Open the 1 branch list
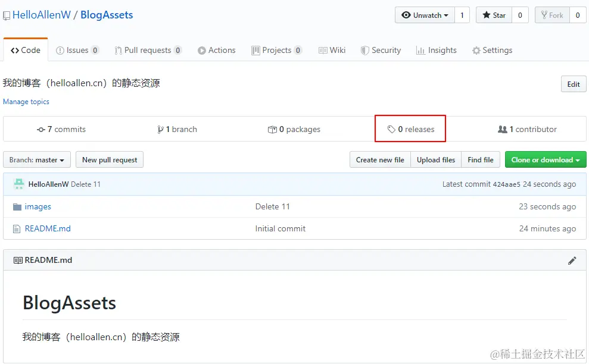This screenshot has height=364, width=589. click(177, 129)
